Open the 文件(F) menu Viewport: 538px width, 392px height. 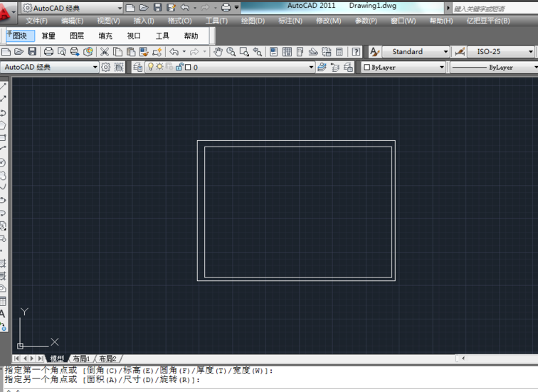pyautogui.click(x=36, y=21)
